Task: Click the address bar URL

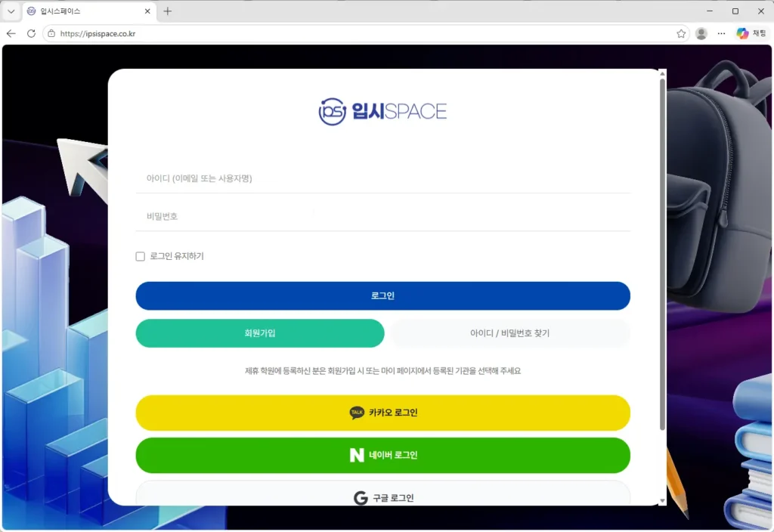Action: point(98,33)
